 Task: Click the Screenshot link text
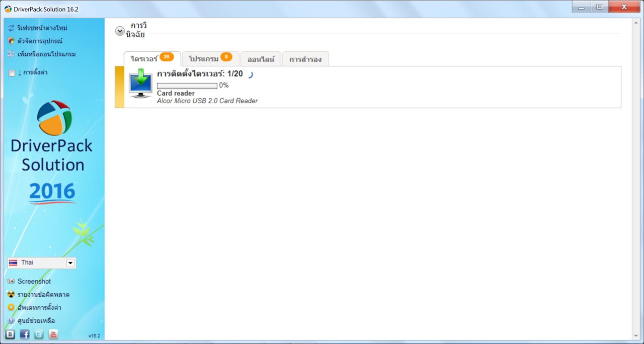coord(34,281)
